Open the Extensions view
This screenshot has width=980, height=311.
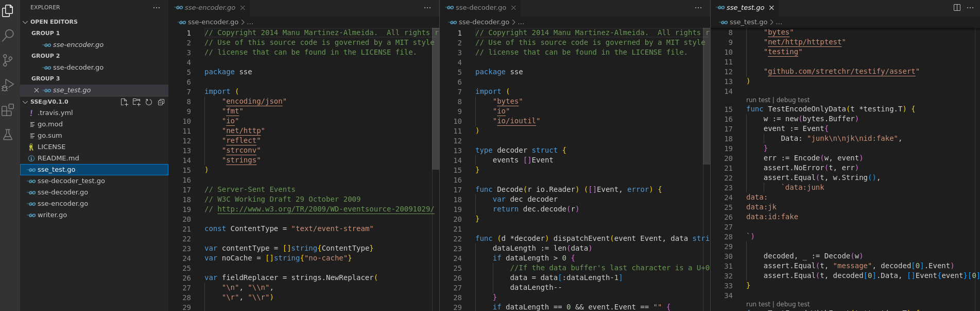pos(8,110)
